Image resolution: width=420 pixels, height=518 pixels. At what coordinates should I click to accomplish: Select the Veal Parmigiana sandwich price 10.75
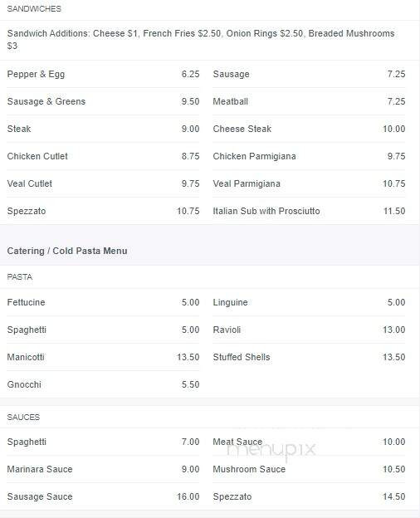(394, 183)
